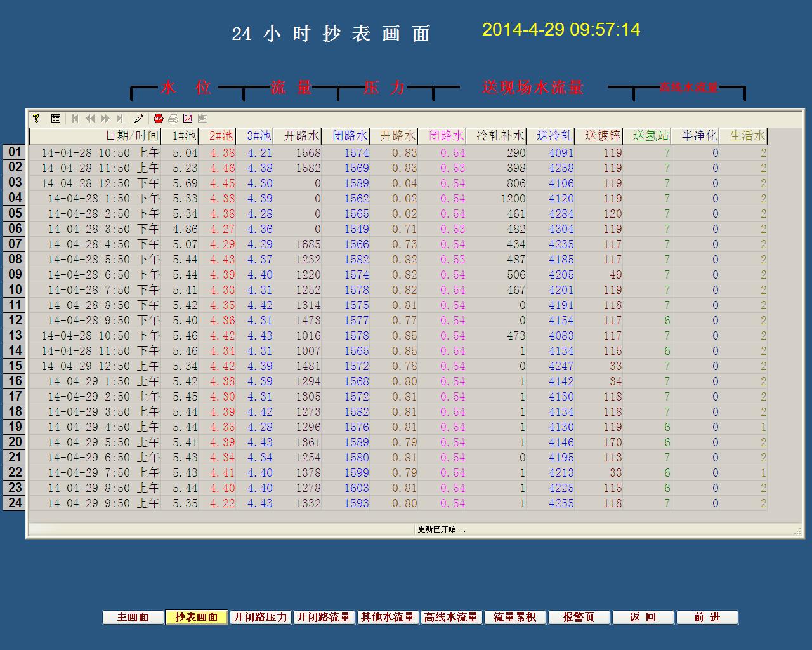Click the 前 进 button

click(707, 617)
